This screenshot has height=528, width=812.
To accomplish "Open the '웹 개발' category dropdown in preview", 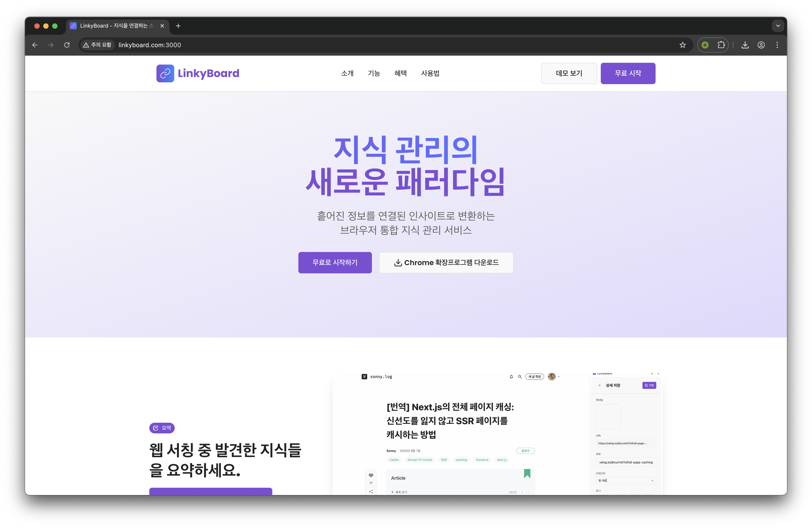I will (x=626, y=480).
